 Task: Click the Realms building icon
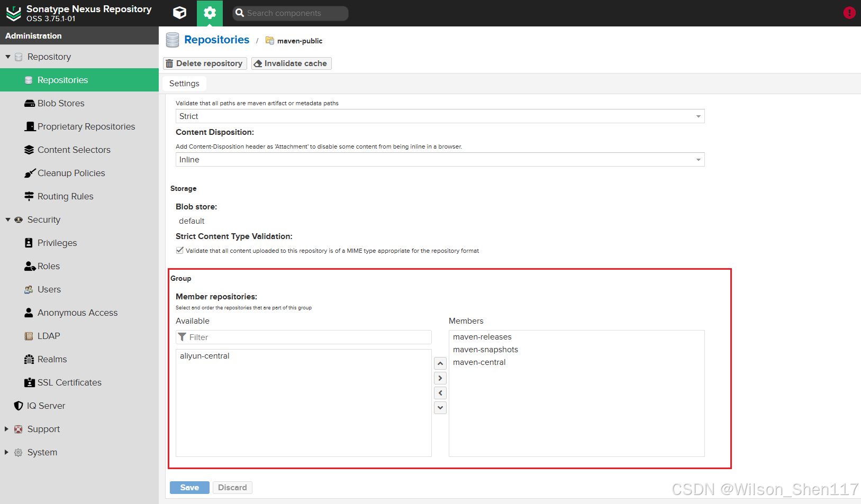pos(29,359)
